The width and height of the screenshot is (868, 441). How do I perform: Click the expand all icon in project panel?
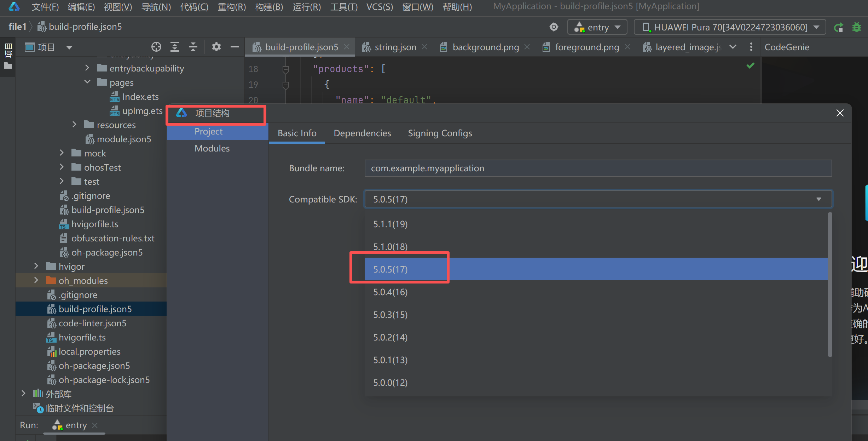click(175, 47)
